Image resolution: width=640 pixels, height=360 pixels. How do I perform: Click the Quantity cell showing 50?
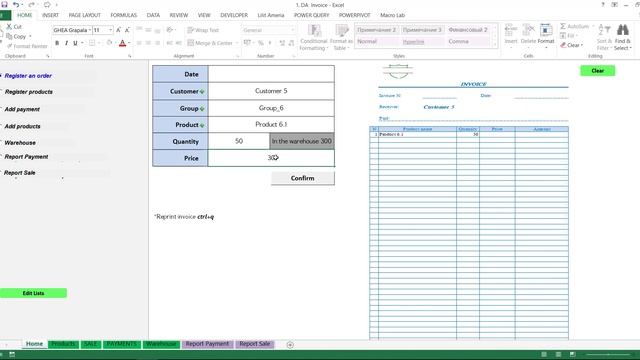(x=239, y=141)
